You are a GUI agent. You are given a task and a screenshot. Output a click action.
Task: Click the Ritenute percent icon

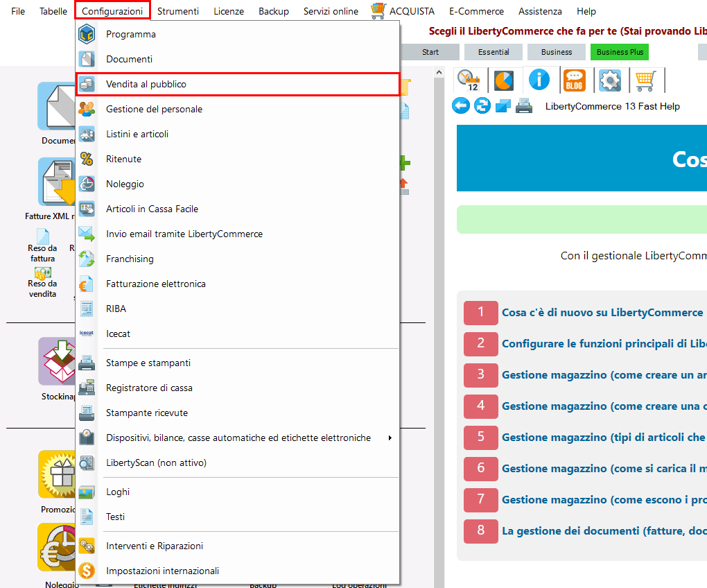tap(87, 159)
